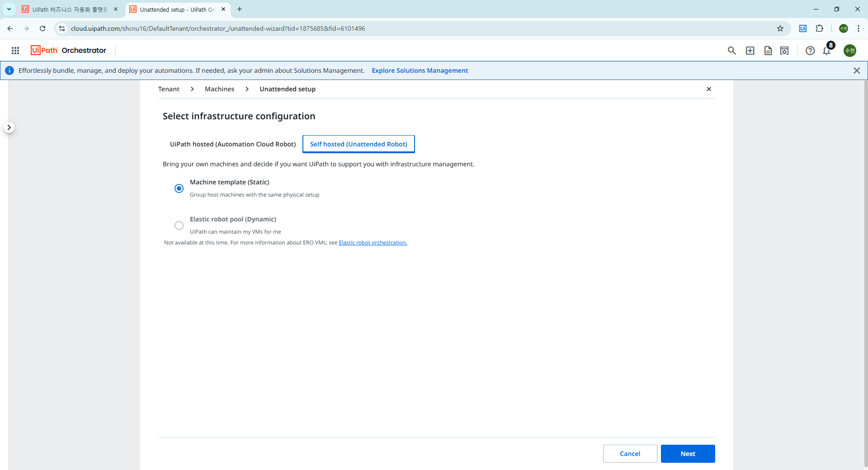
Task: Click the Unattended setup breadcrumb
Action: (x=288, y=89)
